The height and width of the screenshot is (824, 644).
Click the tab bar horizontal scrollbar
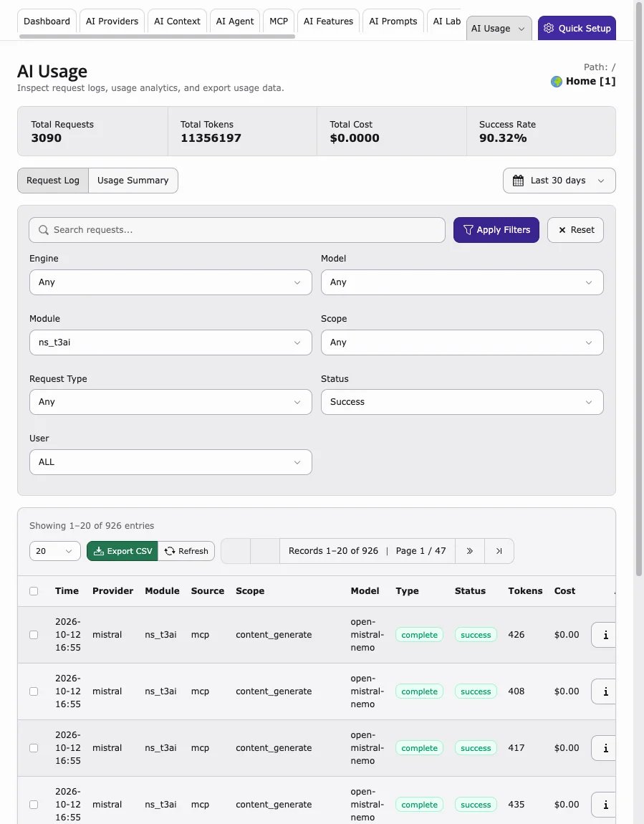[x=157, y=37]
